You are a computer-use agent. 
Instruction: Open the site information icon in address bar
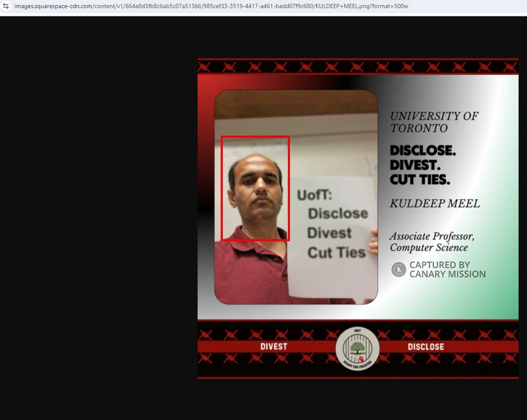[6, 6]
